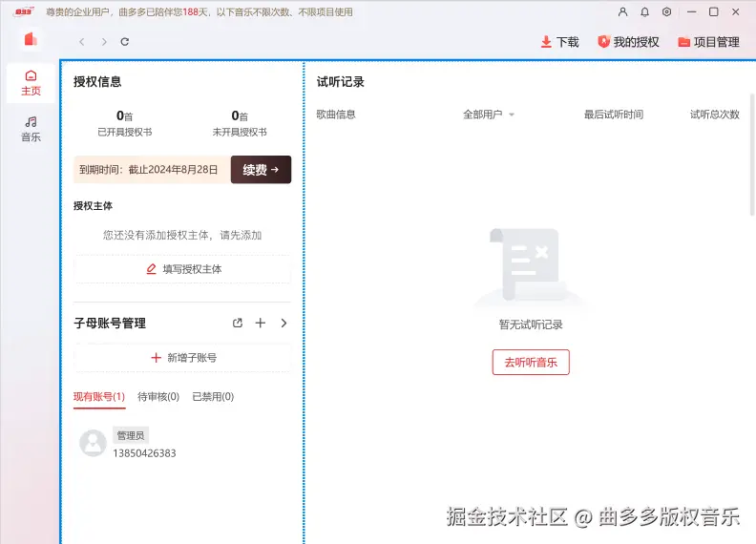
Task: Click the 管理员 tag
Action: tap(131, 435)
